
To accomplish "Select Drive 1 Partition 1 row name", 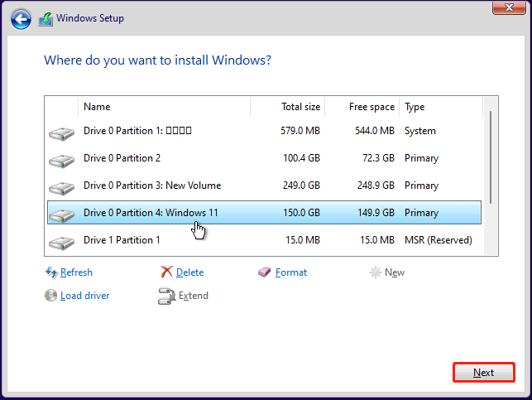I will 122,240.
